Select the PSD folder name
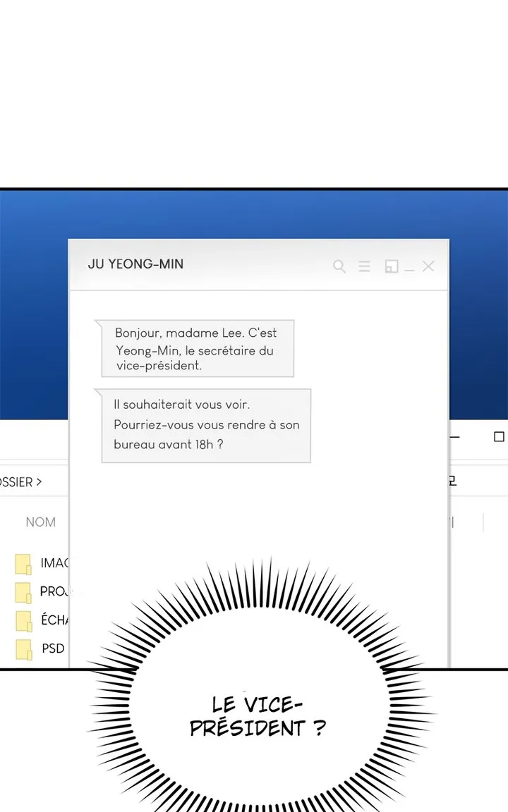 [53, 648]
